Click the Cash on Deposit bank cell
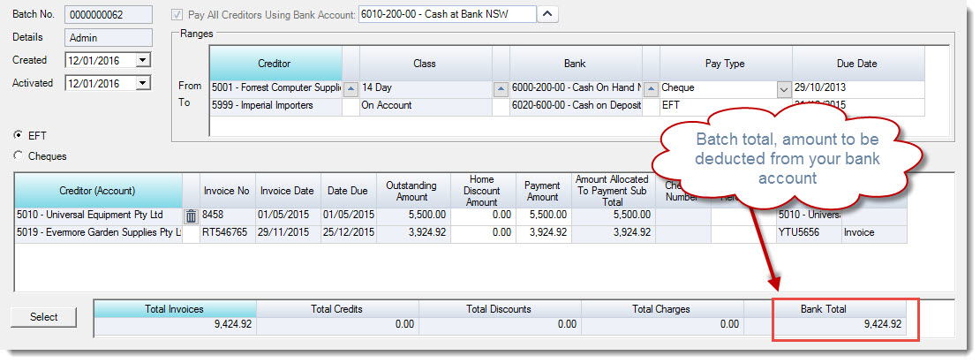 pyautogui.click(x=576, y=106)
